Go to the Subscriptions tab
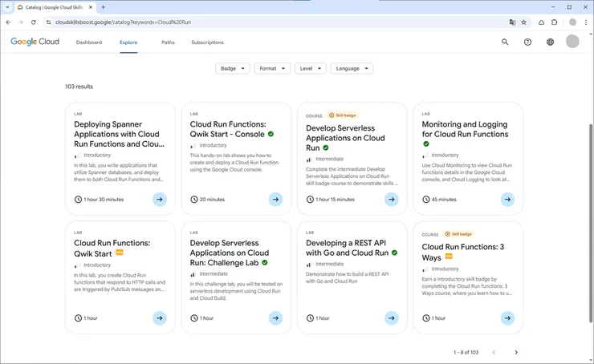Screen dimensions: 594x364 click(x=207, y=42)
